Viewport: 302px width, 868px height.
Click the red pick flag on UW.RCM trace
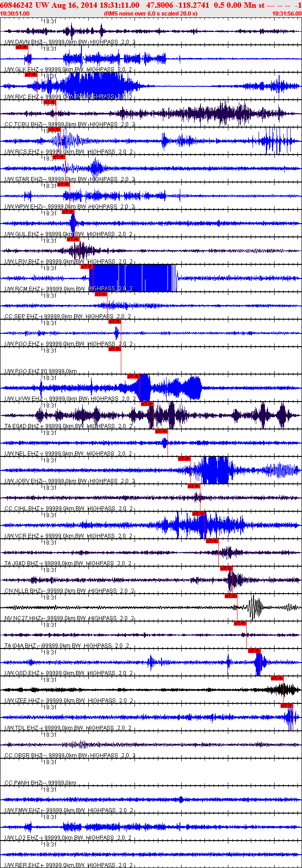(86, 267)
